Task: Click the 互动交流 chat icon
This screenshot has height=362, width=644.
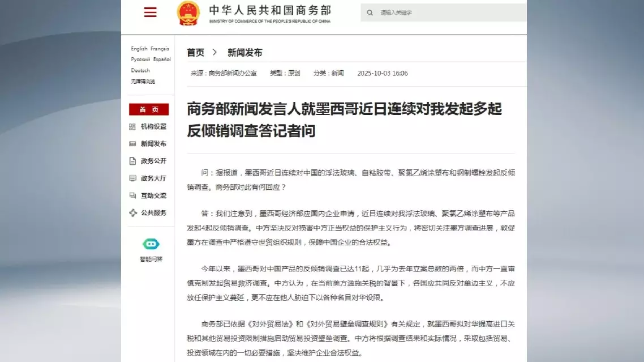Action: click(132, 195)
